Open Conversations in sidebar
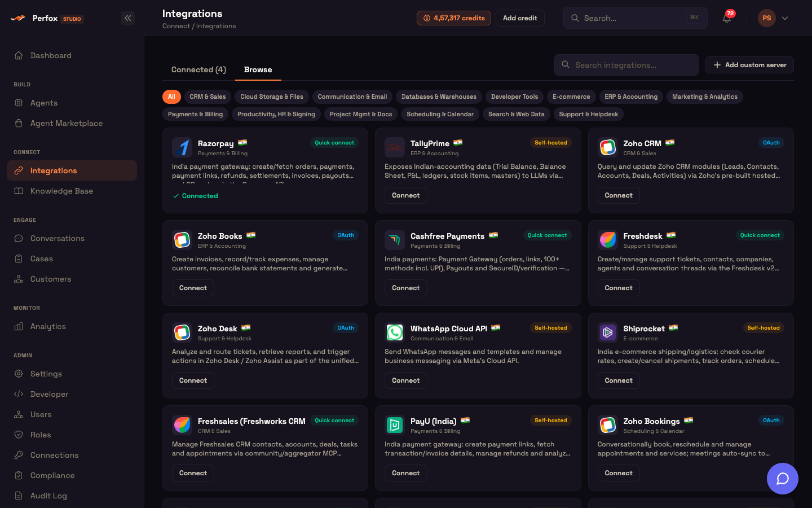Viewport: 812px width, 508px height. [72, 238]
